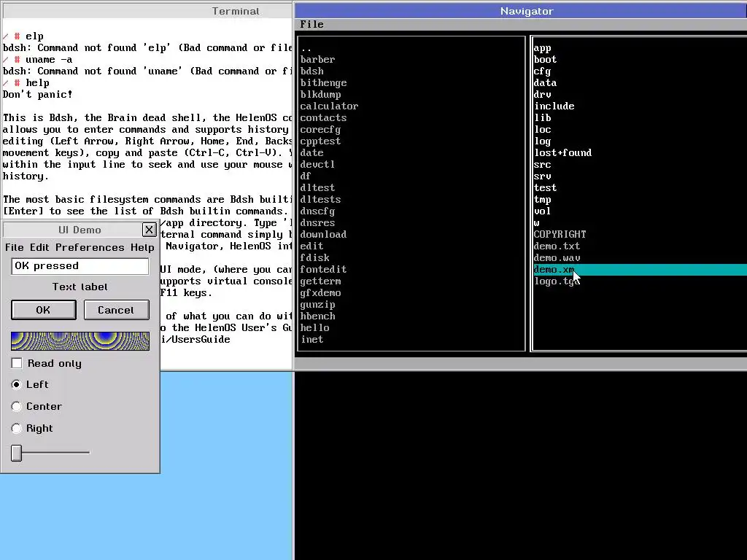Screen dimensions: 747x560
Task: Select 'hbench' in the left panel
Action: pos(411,316)
